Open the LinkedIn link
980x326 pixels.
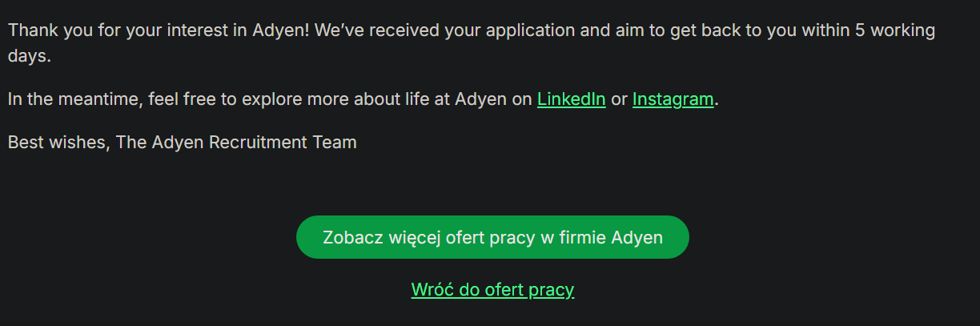pos(571,99)
